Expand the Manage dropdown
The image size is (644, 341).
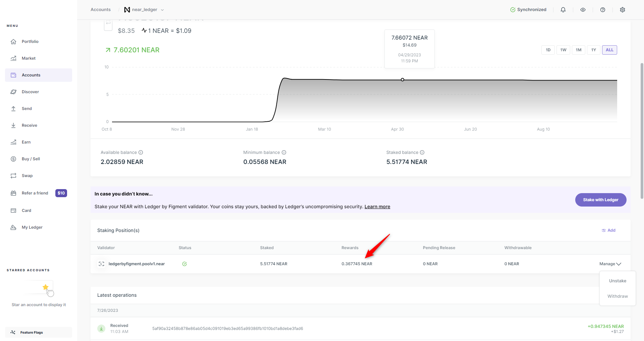pos(610,264)
